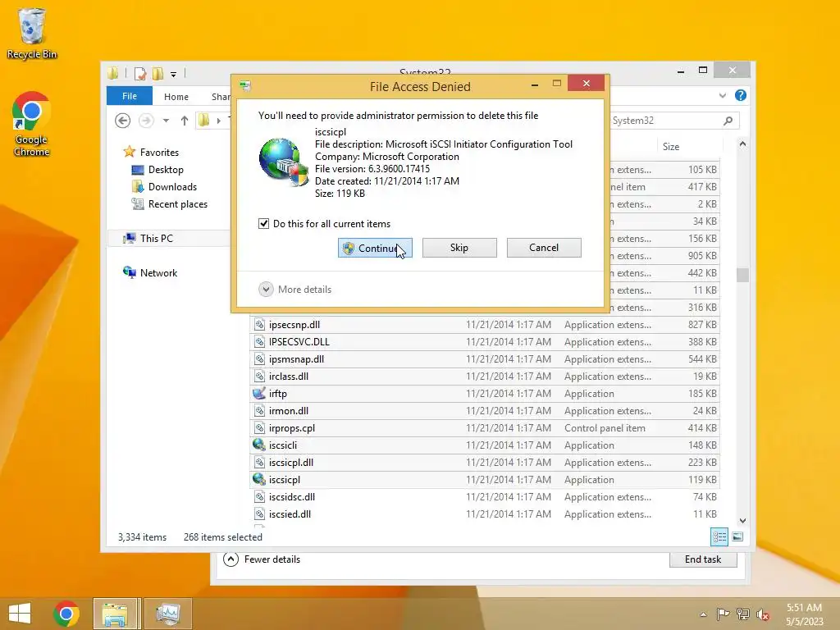The image size is (840, 630).
Task: Select Recent places in navigation pane
Action: (177, 203)
